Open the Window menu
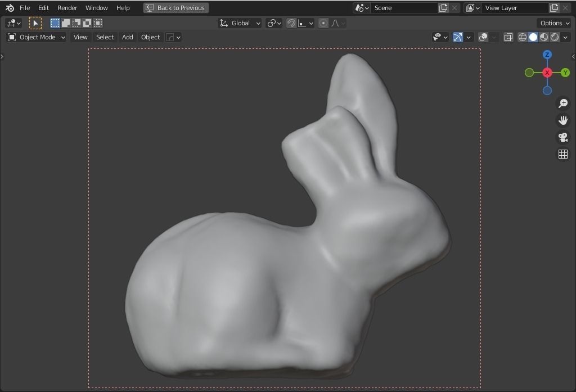576x392 pixels. (96, 8)
